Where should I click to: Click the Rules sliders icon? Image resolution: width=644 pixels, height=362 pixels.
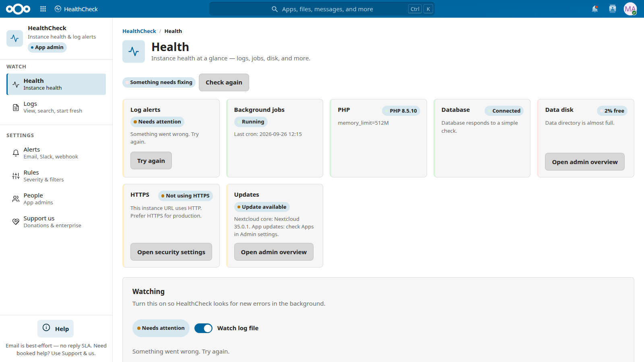click(16, 176)
